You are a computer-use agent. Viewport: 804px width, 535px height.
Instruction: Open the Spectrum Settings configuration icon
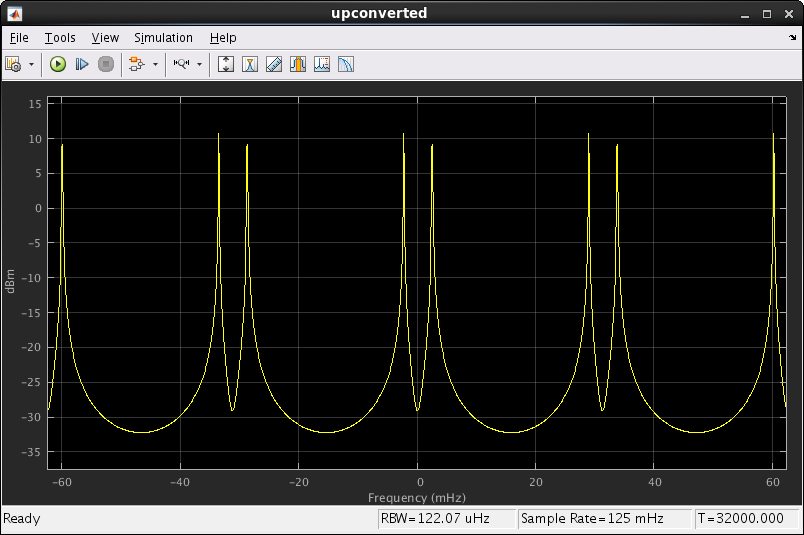pyautogui.click(x=14, y=64)
